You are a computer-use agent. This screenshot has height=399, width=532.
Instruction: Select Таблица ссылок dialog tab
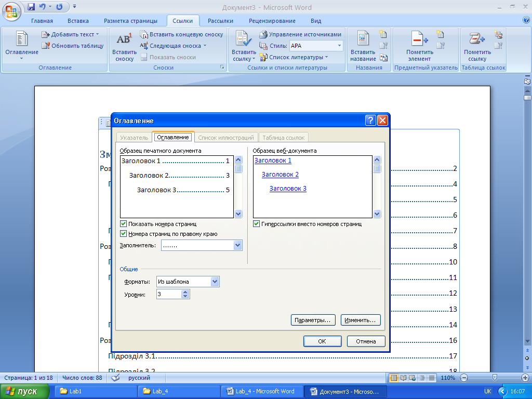click(284, 137)
